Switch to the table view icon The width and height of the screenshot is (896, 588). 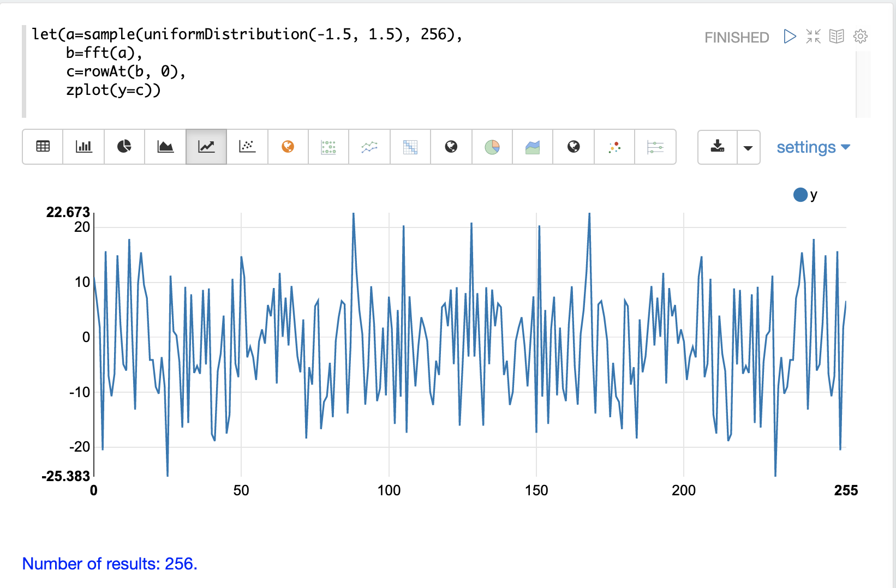pyautogui.click(x=43, y=147)
